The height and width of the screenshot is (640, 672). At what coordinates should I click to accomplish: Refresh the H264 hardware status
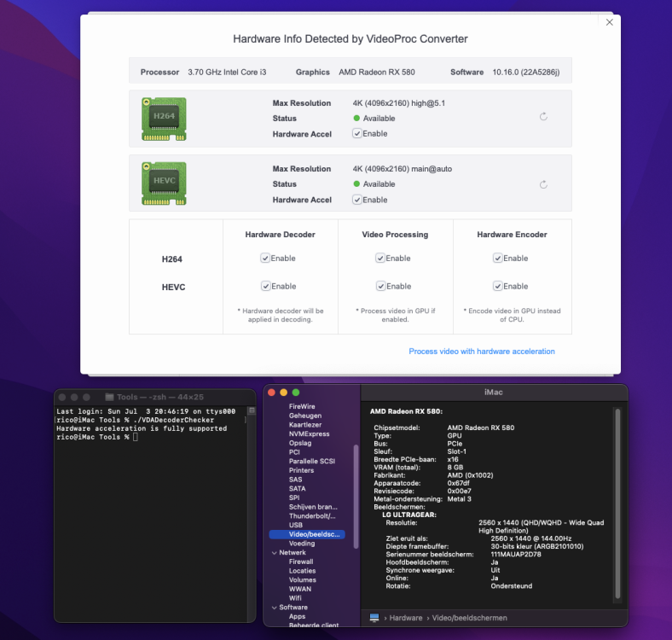(x=543, y=117)
